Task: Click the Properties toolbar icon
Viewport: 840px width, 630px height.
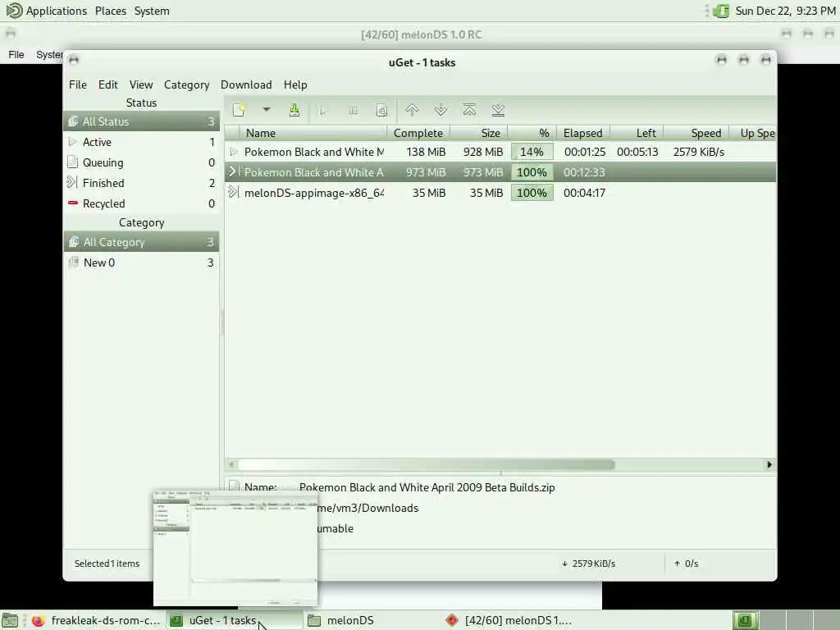Action: tap(381, 111)
